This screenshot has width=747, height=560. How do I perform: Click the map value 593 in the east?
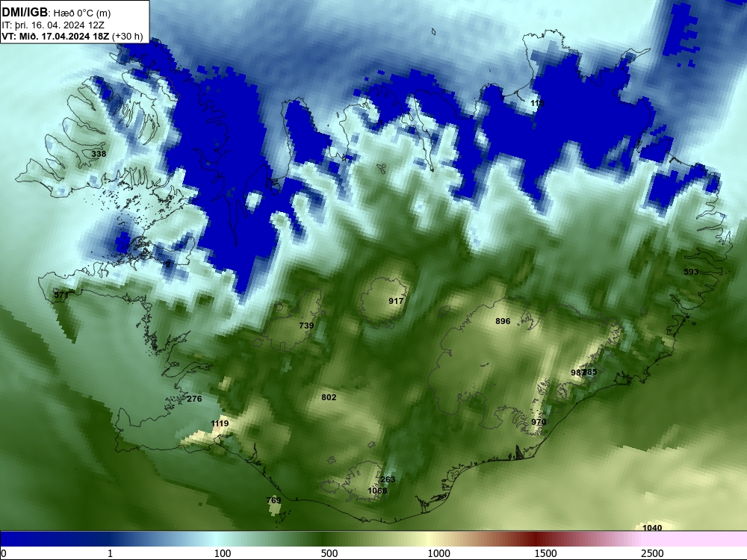pos(691,272)
